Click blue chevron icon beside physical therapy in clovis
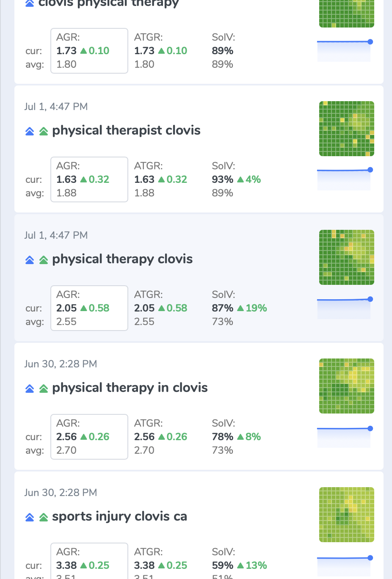 point(30,389)
